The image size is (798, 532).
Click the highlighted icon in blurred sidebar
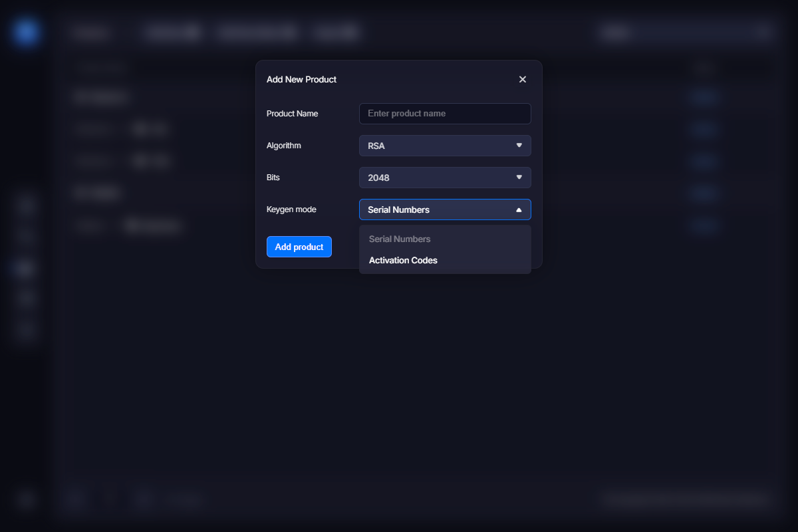click(x=25, y=268)
